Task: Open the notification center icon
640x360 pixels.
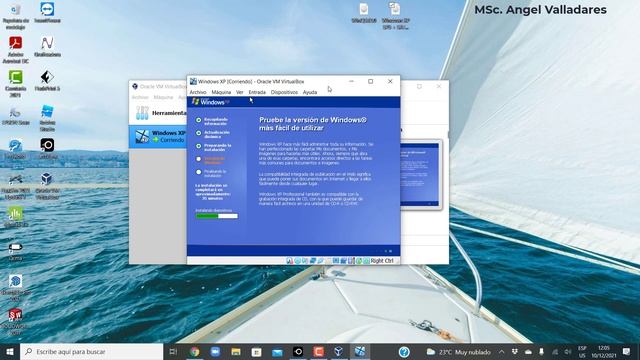Action: [x=627, y=352]
